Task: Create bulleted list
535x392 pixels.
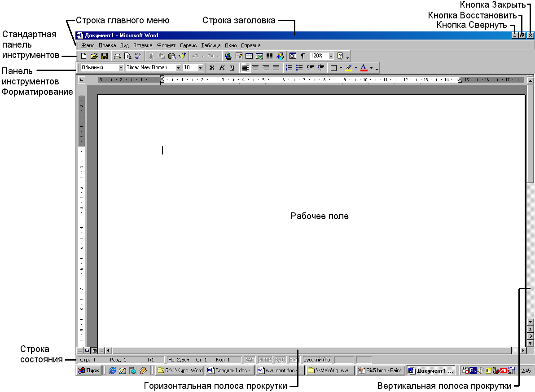Action: tap(299, 68)
